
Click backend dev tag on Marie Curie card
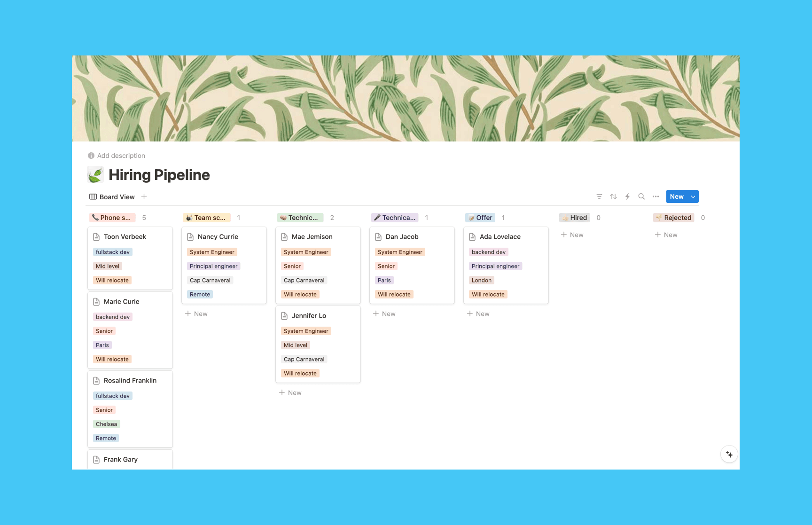113,317
